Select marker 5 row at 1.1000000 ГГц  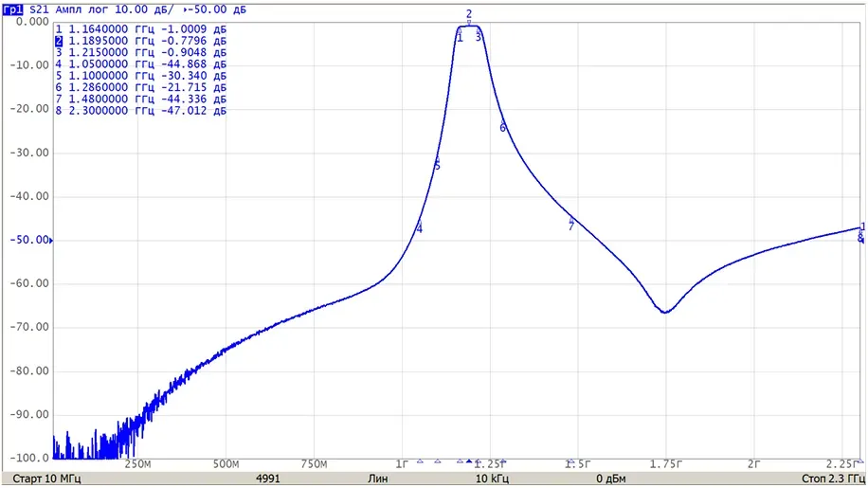click(x=141, y=75)
